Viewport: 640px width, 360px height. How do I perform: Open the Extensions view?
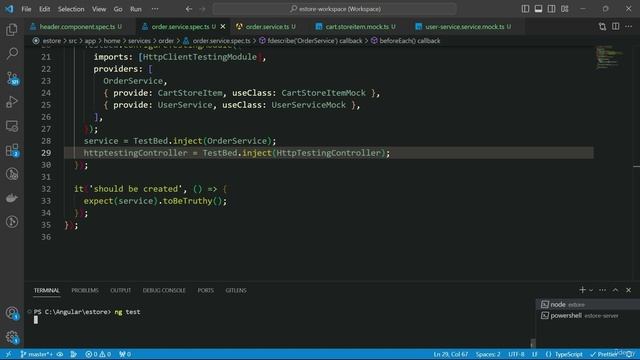click(12, 150)
